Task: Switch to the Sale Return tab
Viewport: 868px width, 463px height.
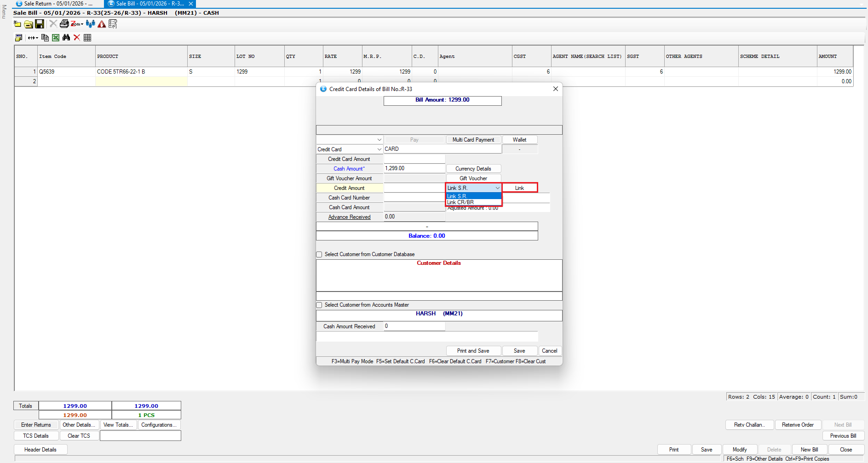Action: (54, 4)
